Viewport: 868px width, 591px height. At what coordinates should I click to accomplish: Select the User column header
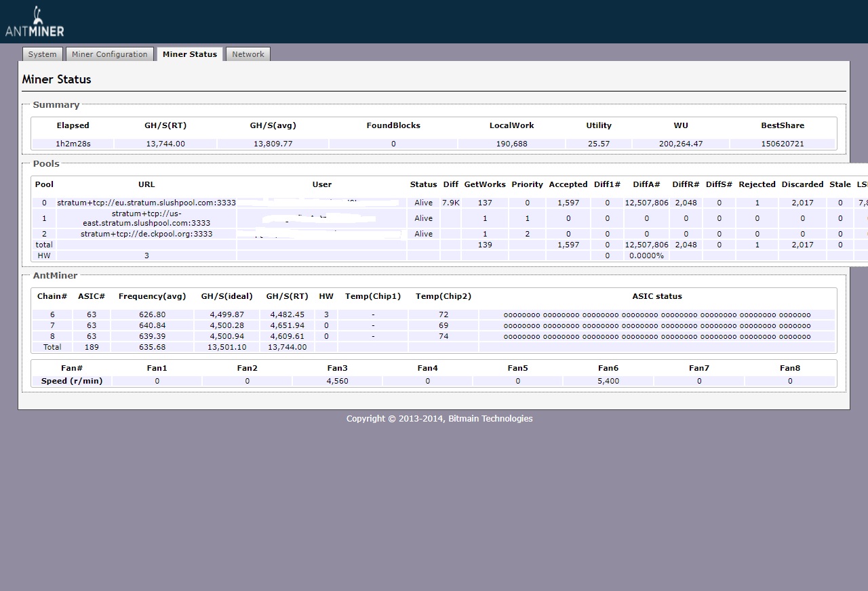tap(322, 184)
